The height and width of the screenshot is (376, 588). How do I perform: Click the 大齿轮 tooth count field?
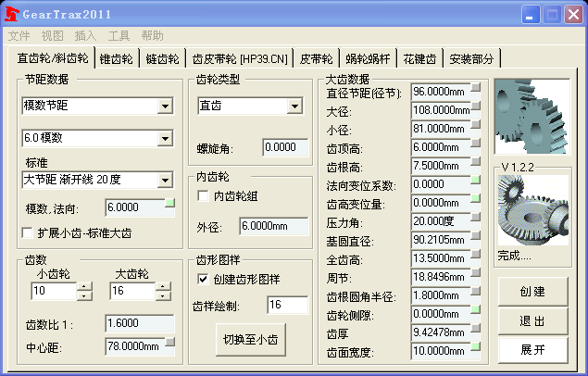[132, 292]
